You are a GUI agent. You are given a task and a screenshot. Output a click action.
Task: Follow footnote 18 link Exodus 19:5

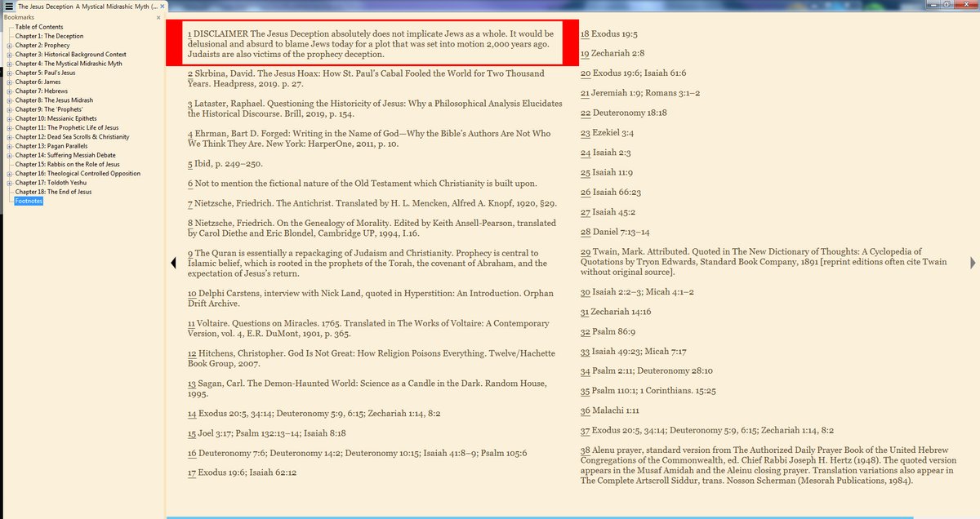coord(586,34)
